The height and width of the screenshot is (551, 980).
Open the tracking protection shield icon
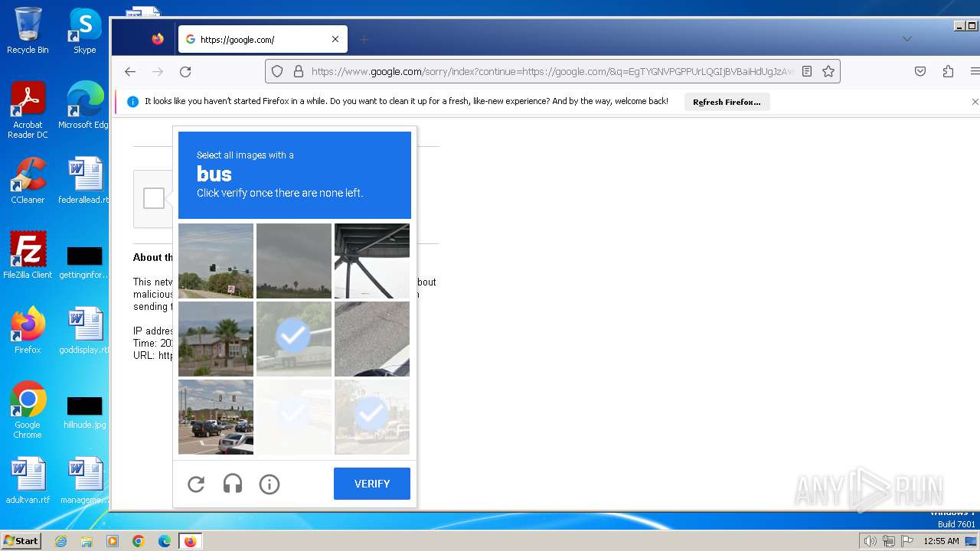point(277,71)
